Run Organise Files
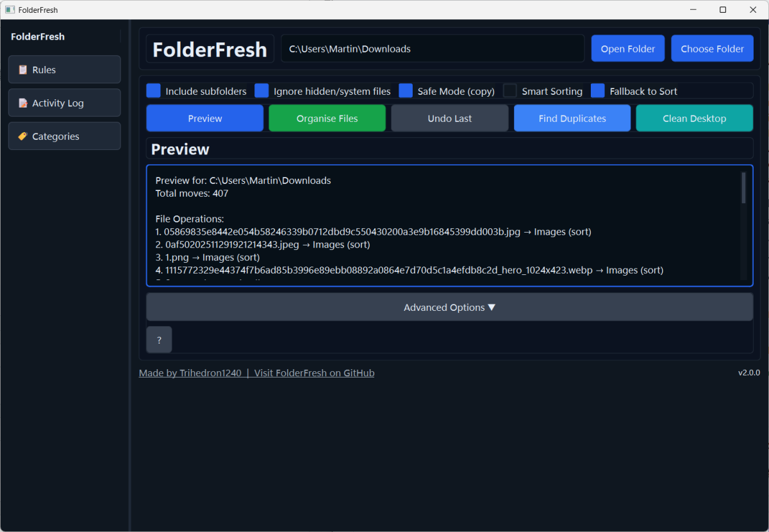Image resolution: width=769 pixels, height=532 pixels. tap(327, 118)
